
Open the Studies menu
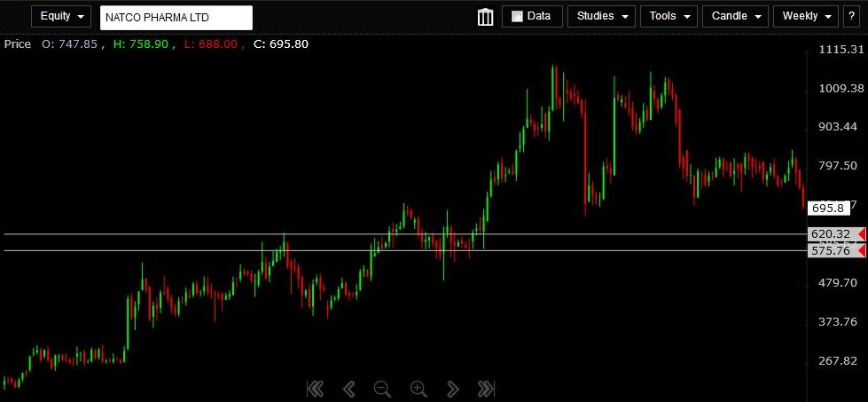tap(601, 16)
